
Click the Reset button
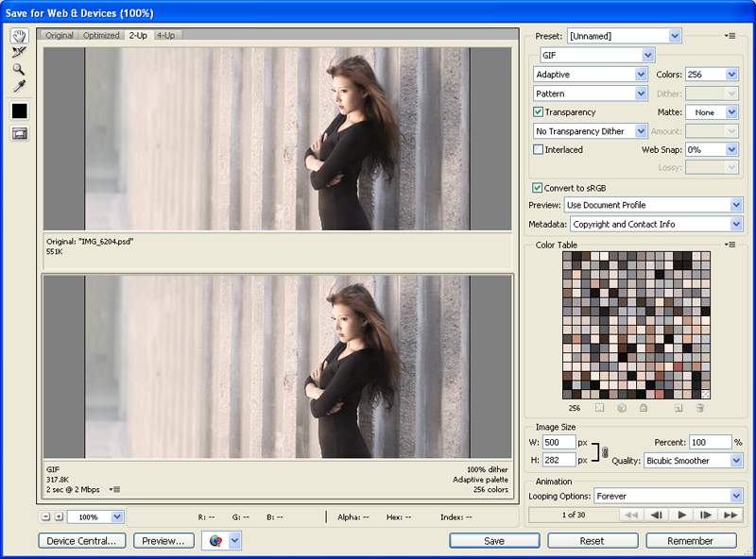[593, 541]
